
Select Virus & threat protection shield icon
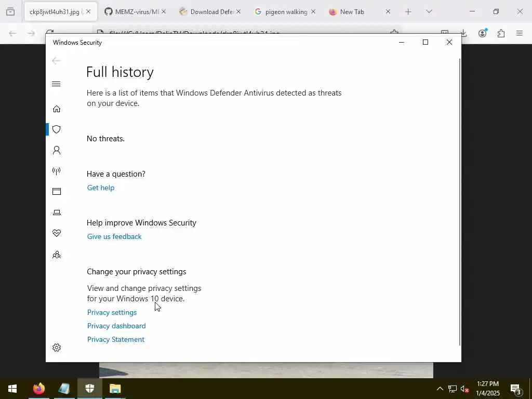[57, 129]
